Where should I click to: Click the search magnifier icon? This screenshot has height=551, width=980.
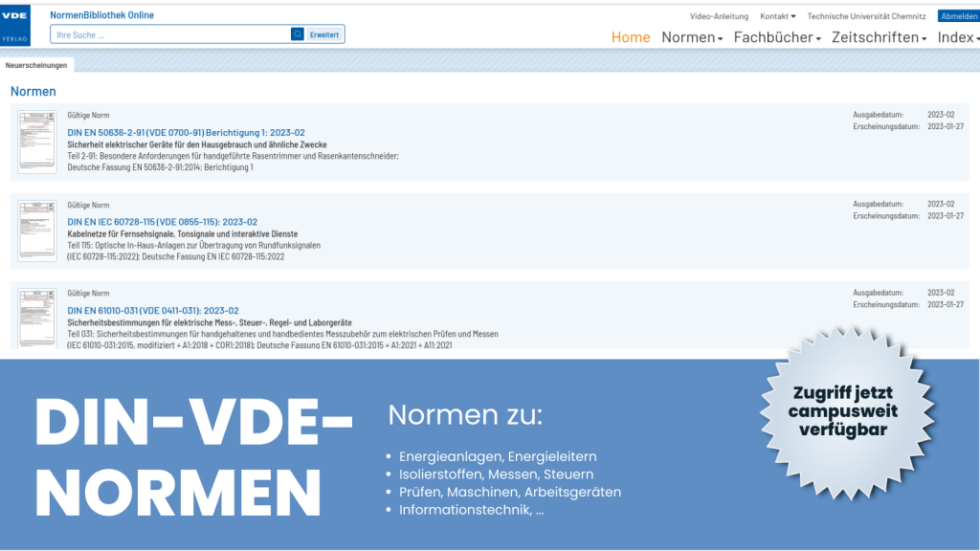click(x=297, y=33)
